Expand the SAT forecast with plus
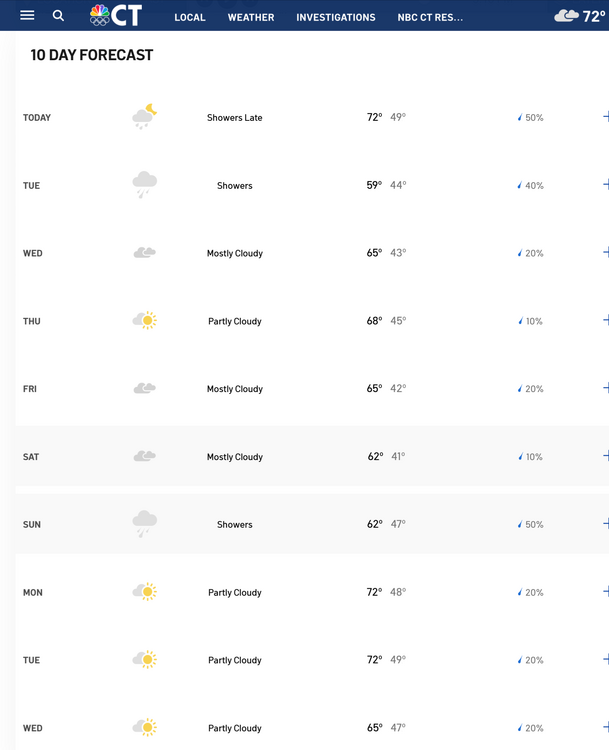This screenshot has height=750, width=609. coord(606,456)
